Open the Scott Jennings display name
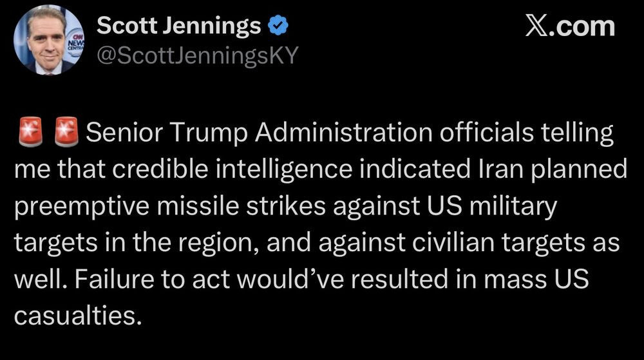644x360 pixels. [x=178, y=26]
